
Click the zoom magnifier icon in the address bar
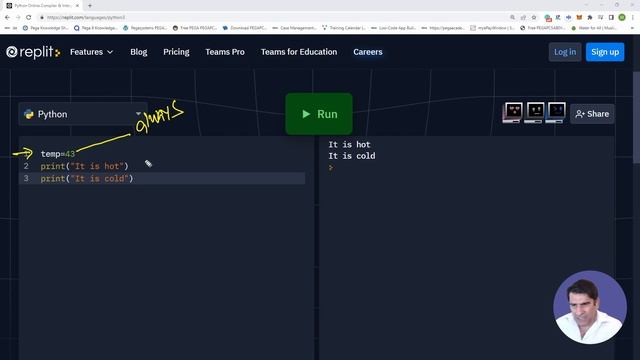pos(512,18)
